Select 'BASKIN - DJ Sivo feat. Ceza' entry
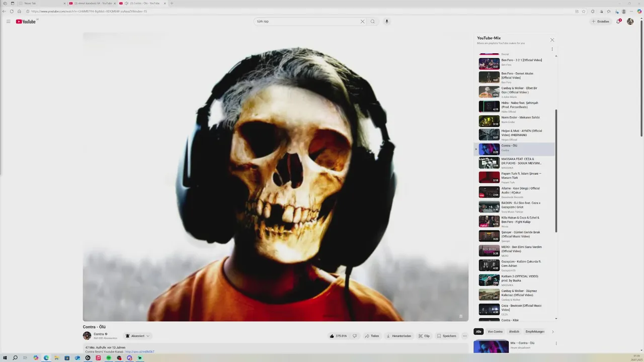 pyautogui.click(x=515, y=206)
